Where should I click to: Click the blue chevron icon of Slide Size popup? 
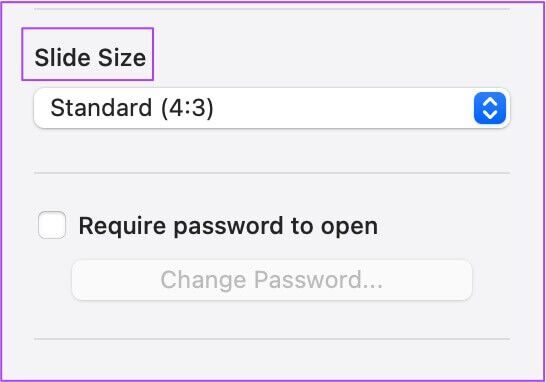click(x=490, y=108)
